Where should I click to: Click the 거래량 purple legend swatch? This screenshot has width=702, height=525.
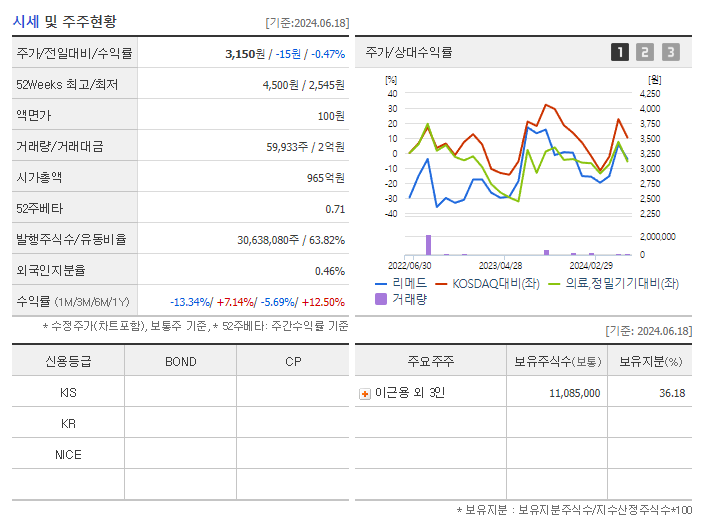(x=381, y=299)
